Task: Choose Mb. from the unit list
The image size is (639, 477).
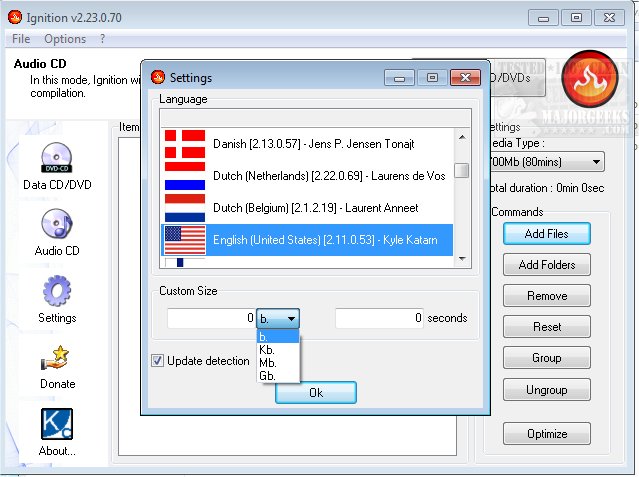Action: coord(278,363)
